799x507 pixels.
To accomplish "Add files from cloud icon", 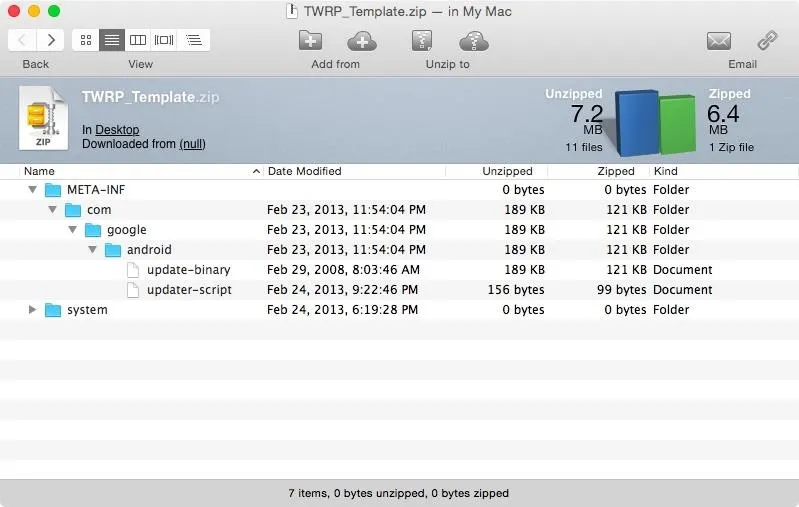I will [x=362, y=41].
